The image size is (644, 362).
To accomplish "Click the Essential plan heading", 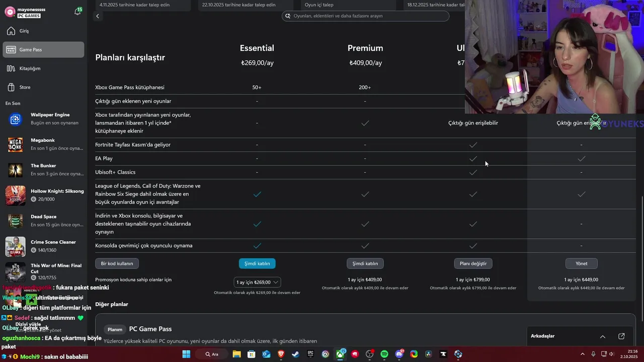I will pyautogui.click(x=257, y=48).
